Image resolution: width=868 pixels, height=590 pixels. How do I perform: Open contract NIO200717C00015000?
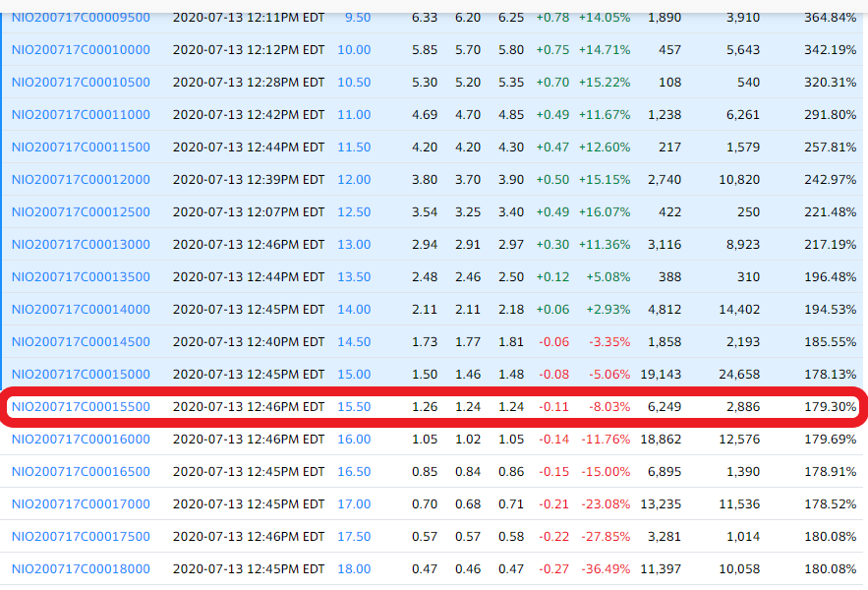pos(81,375)
